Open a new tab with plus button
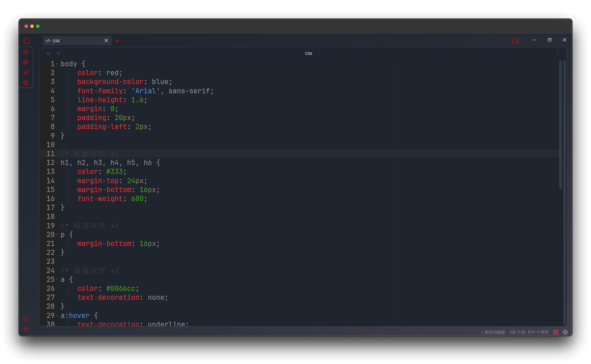 click(x=117, y=41)
